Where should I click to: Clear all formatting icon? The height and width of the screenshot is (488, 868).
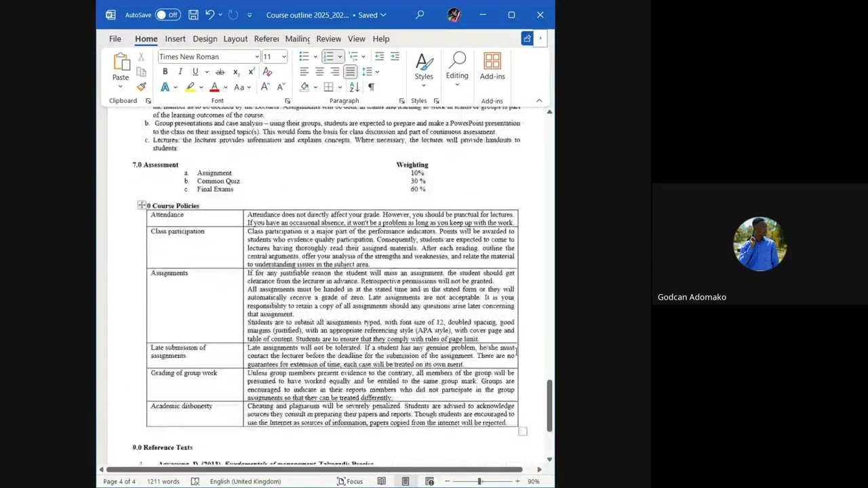(267, 72)
